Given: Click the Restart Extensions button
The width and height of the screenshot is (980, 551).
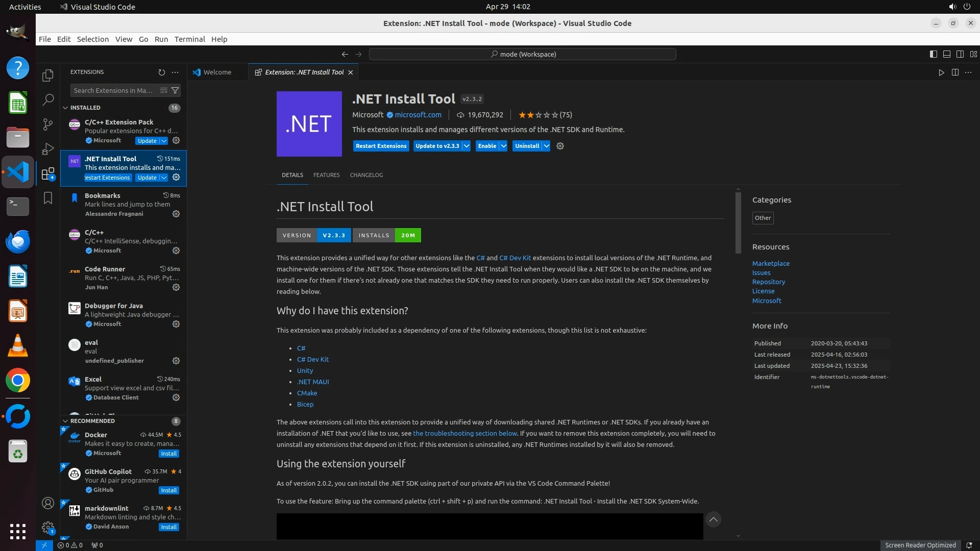Looking at the screenshot, I should pos(381,146).
